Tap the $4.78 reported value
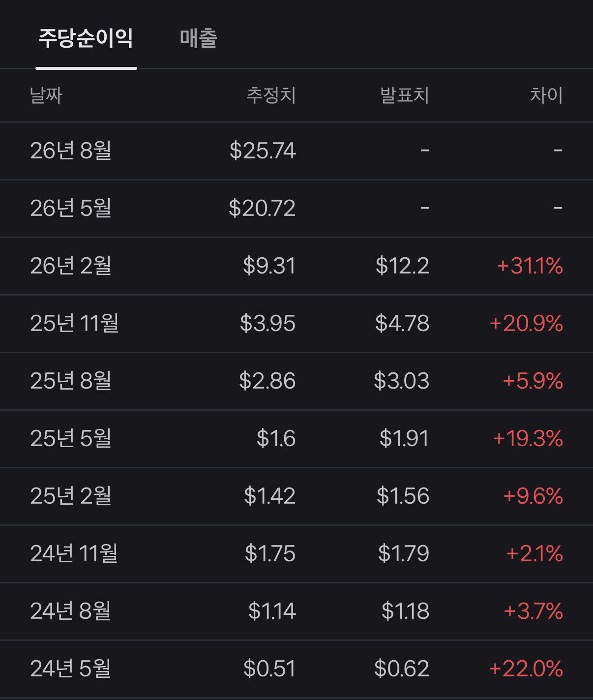 402,323
